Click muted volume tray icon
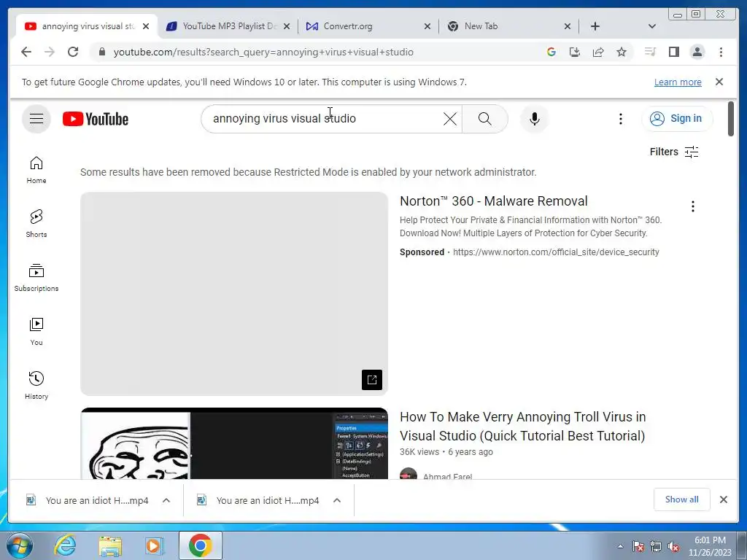The width and height of the screenshot is (747, 560). [673, 546]
